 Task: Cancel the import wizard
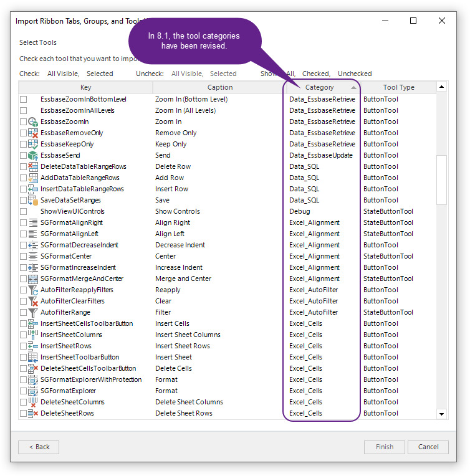click(x=428, y=447)
